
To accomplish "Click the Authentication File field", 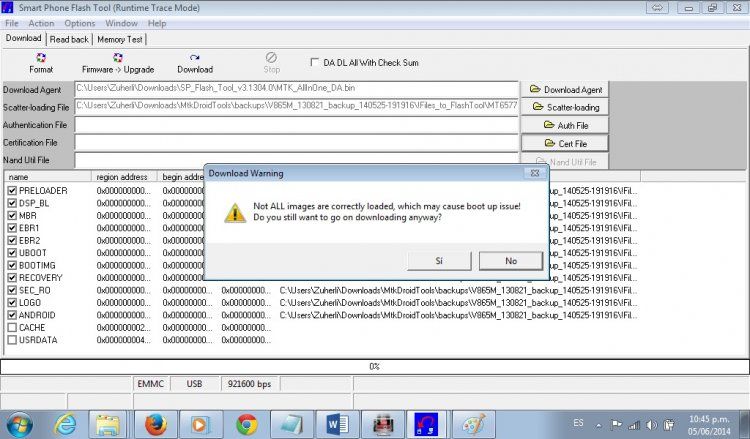I will pyautogui.click(x=297, y=124).
